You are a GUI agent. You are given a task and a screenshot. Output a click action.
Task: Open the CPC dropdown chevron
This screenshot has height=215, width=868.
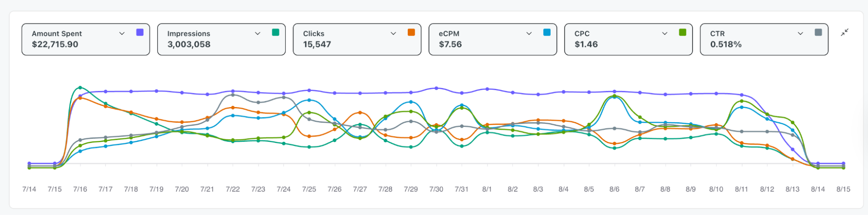[x=665, y=33]
